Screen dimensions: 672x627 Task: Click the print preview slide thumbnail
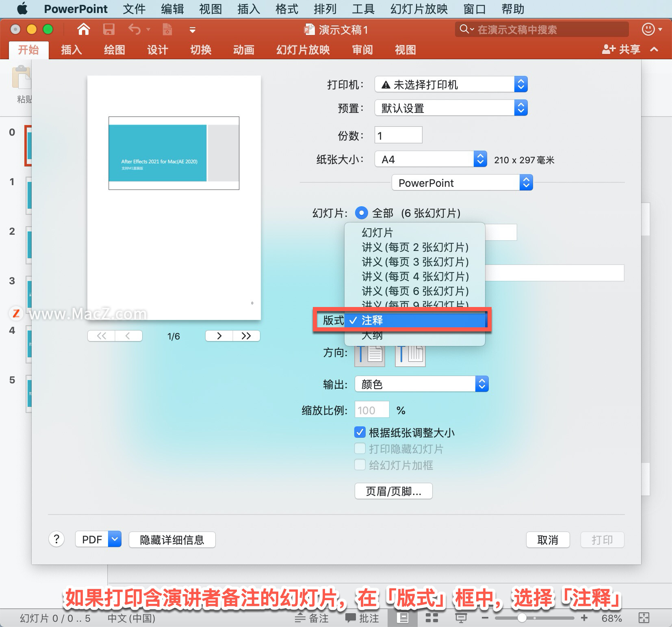(x=174, y=153)
